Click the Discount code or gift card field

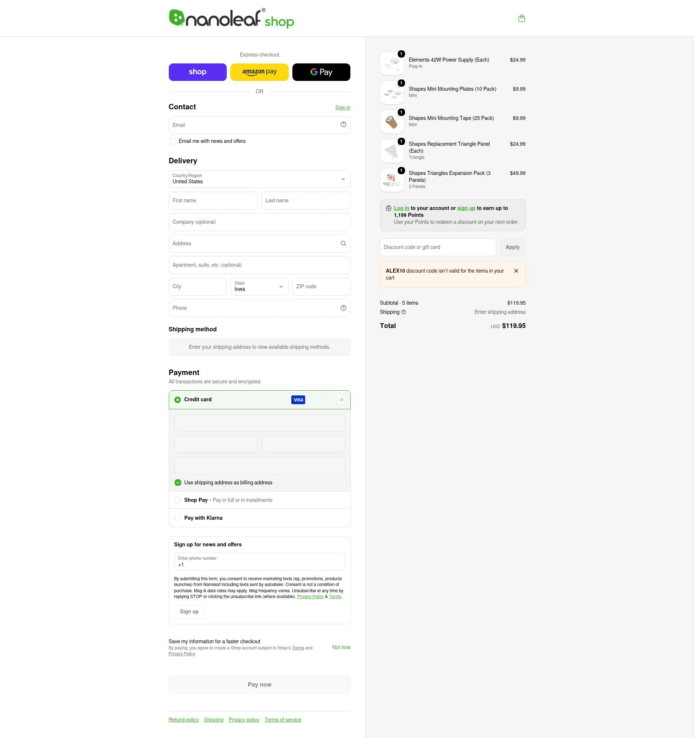click(441, 249)
